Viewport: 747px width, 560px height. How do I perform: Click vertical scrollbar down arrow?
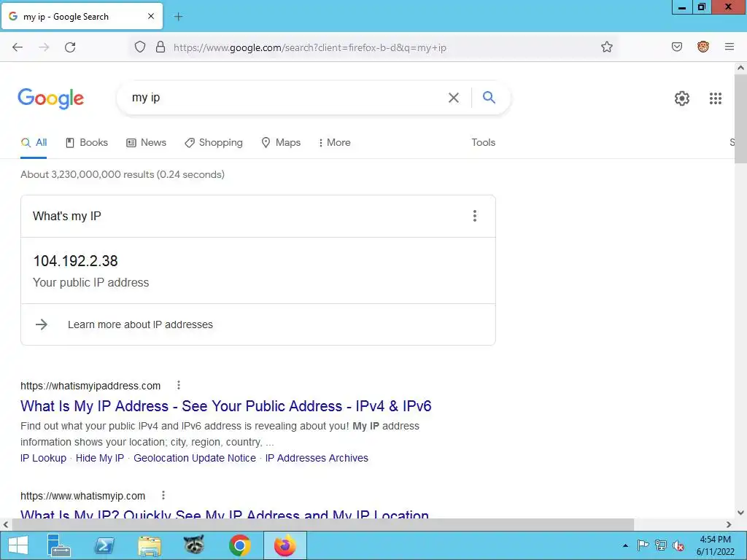tap(740, 513)
